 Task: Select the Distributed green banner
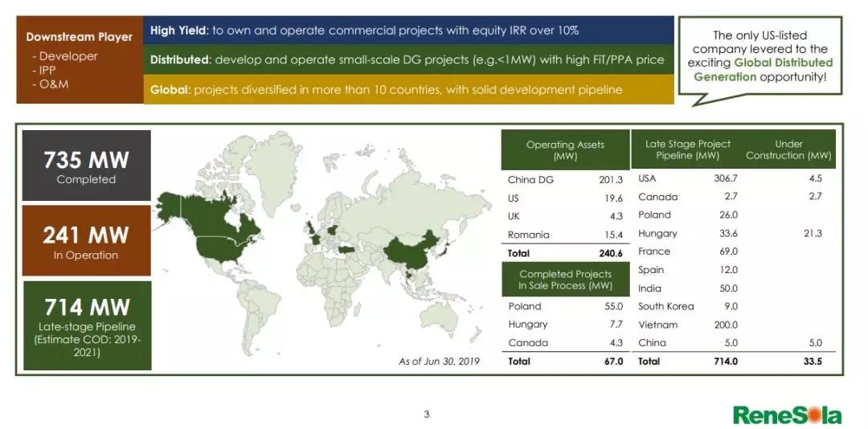(x=408, y=59)
